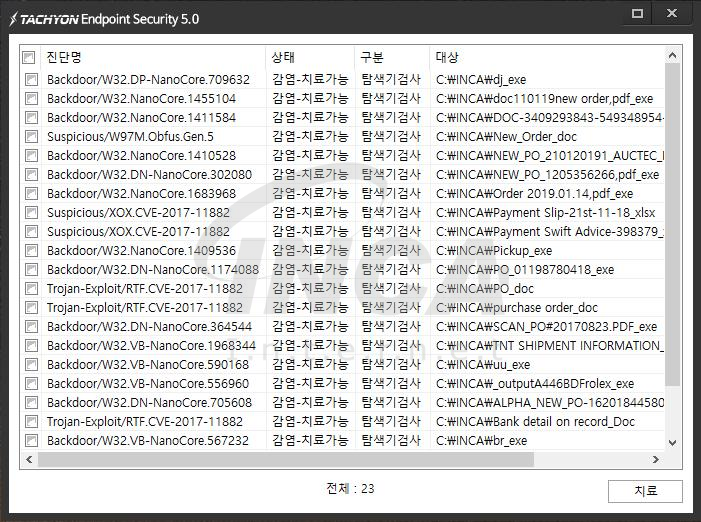Sort by the 진단명 column header
This screenshot has height=522, width=701.
pyautogui.click(x=153, y=57)
